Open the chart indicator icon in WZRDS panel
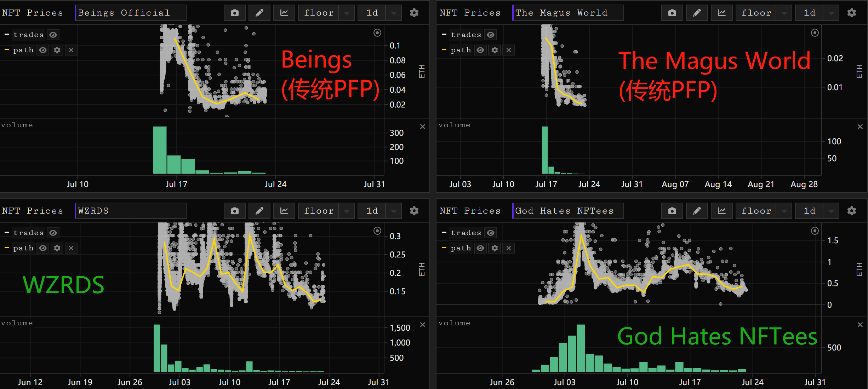Viewport: 868px width, 389px height. (284, 211)
